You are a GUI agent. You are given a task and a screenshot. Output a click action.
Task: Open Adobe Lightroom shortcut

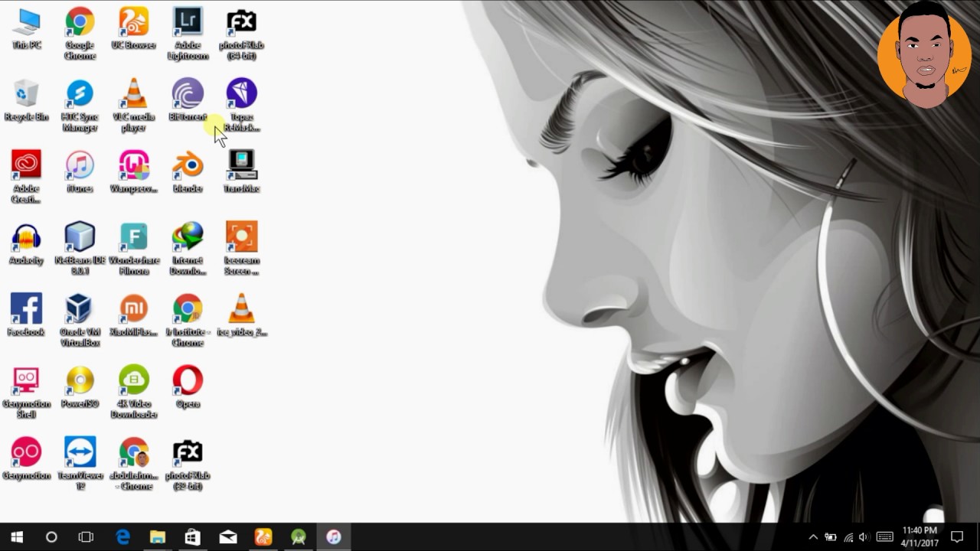click(x=188, y=34)
